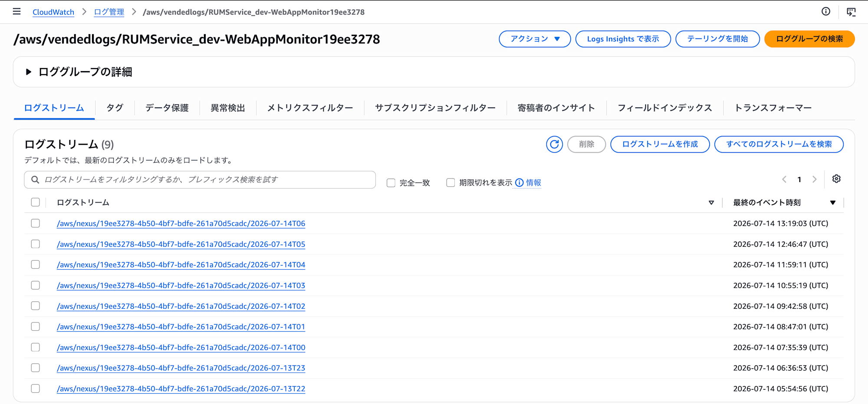
Task: Open log stream ending 2026-07-14T00
Action: 181,348
